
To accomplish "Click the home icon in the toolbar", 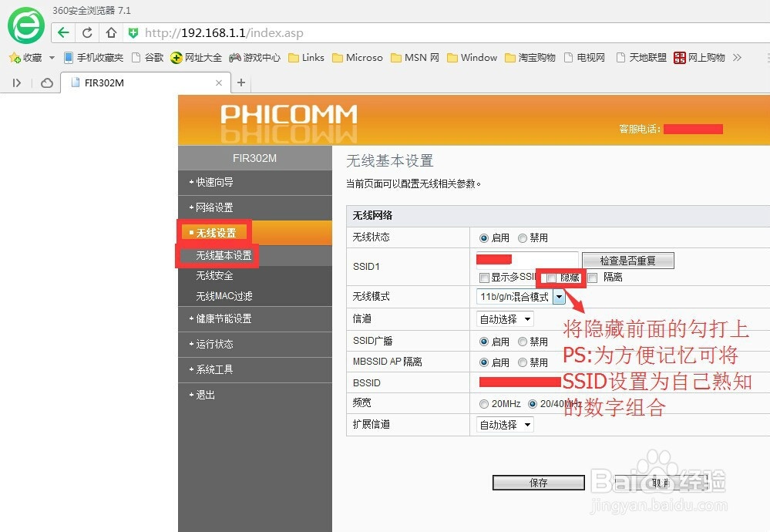I will click(x=111, y=32).
